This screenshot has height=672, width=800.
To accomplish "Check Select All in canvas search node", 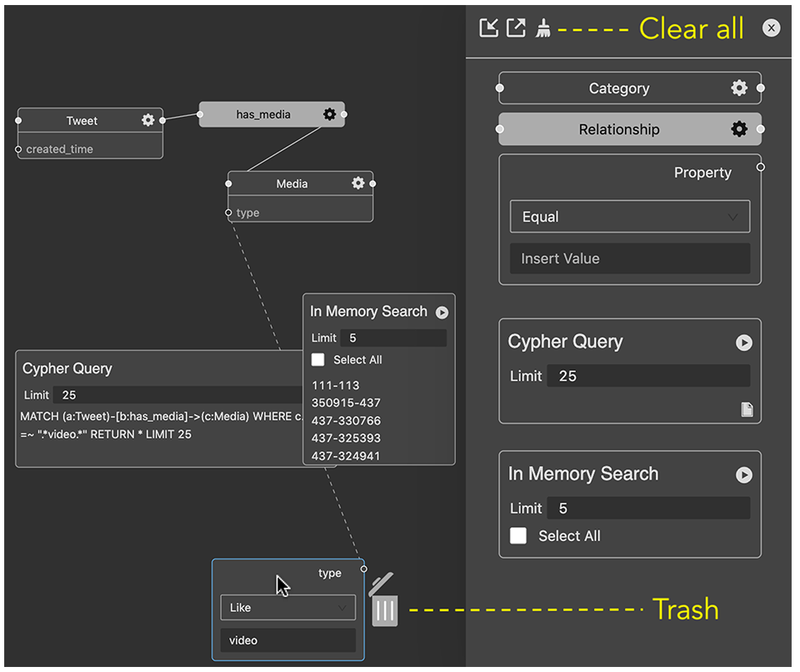I will (x=317, y=360).
